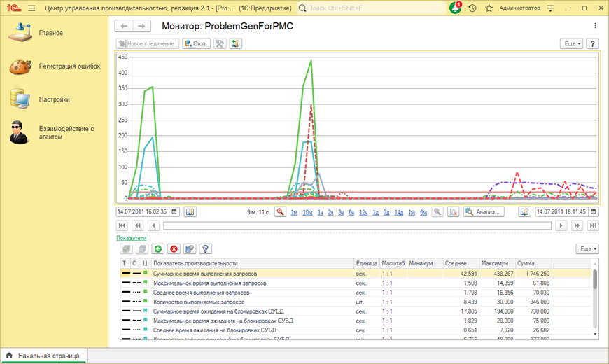Click the zoom in magnifier icon
The image size is (609, 364).
(280, 211)
